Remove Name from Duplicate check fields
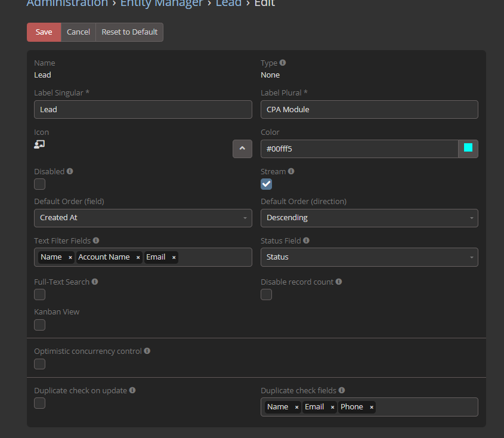504x438 pixels. (296, 407)
